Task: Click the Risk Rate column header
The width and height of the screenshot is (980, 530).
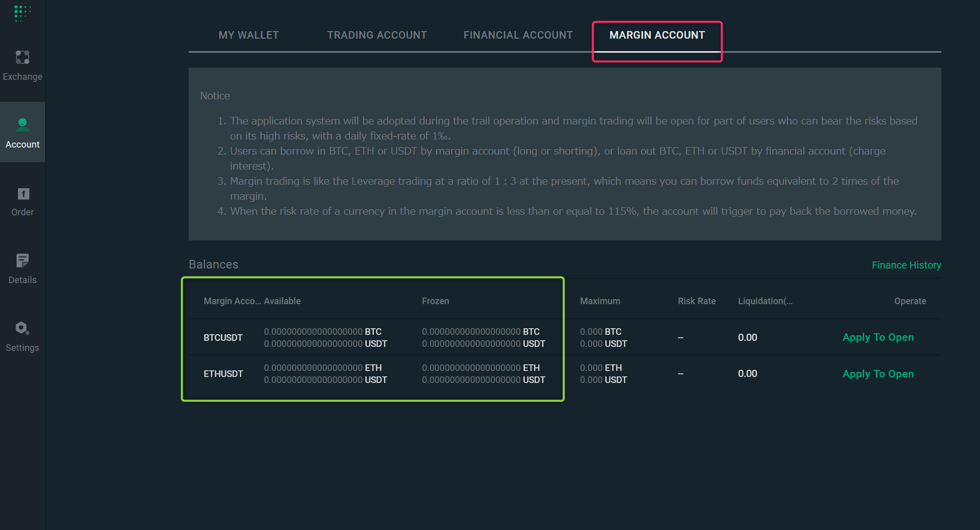Action: [x=697, y=301]
